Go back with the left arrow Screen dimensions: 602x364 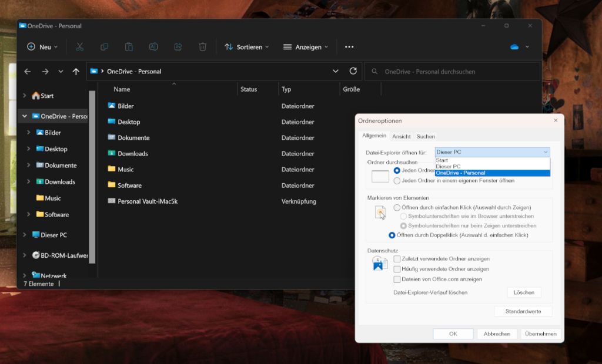(x=27, y=72)
